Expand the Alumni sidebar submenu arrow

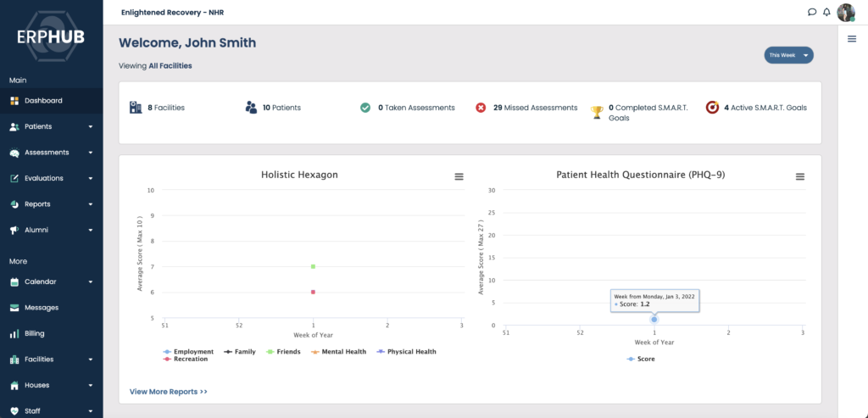90,230
